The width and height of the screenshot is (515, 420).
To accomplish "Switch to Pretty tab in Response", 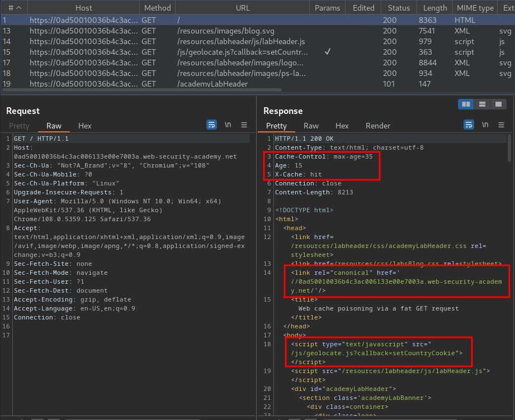I will tap(276, 126).
